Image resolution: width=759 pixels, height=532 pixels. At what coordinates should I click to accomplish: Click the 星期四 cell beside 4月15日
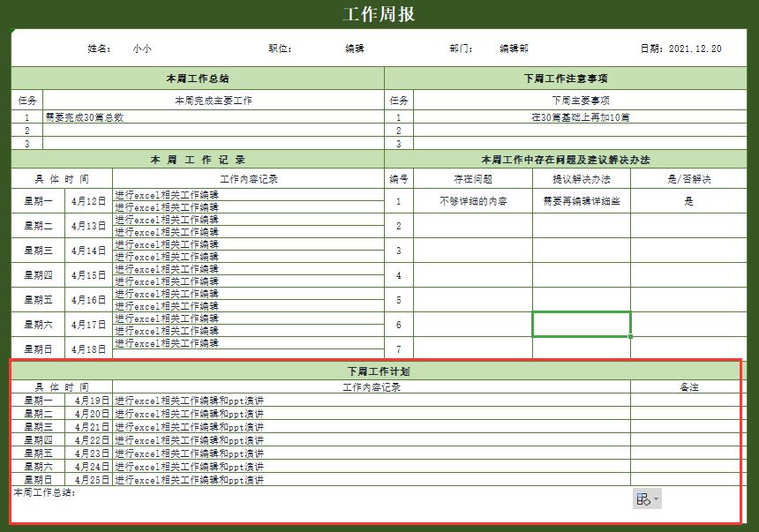coord(38,275)
